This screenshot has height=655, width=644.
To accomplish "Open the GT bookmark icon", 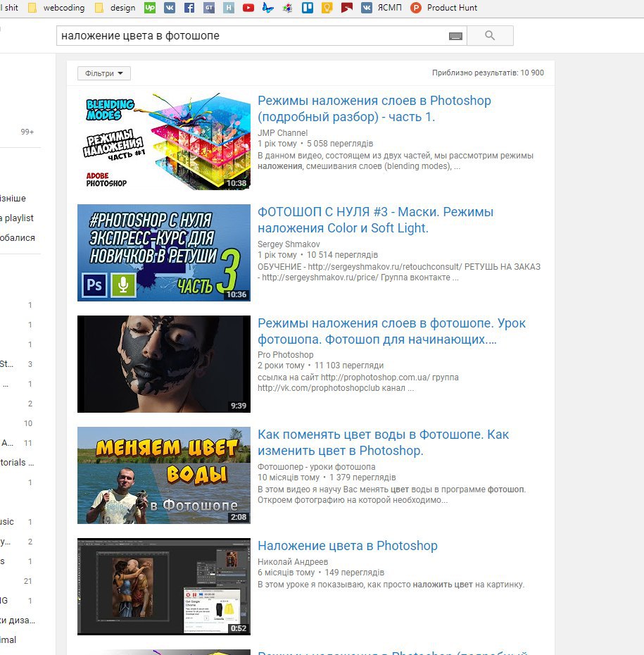I will click(x=209, y=8).
